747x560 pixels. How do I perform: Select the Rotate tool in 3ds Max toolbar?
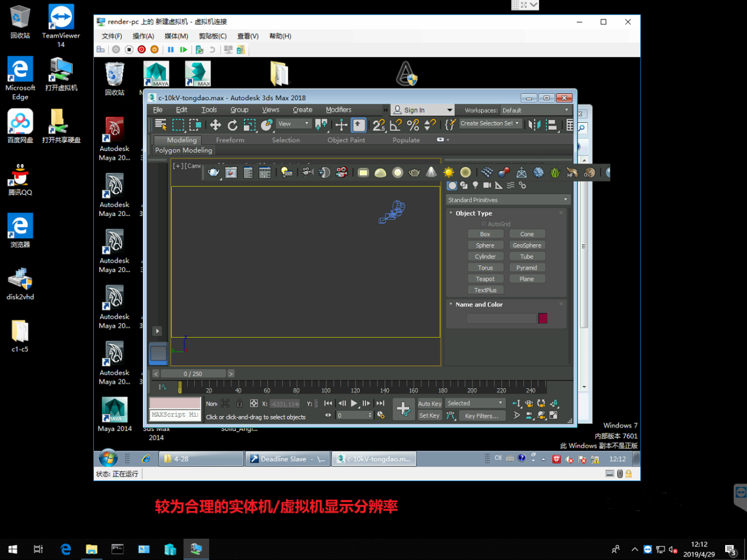pos(233,125)
